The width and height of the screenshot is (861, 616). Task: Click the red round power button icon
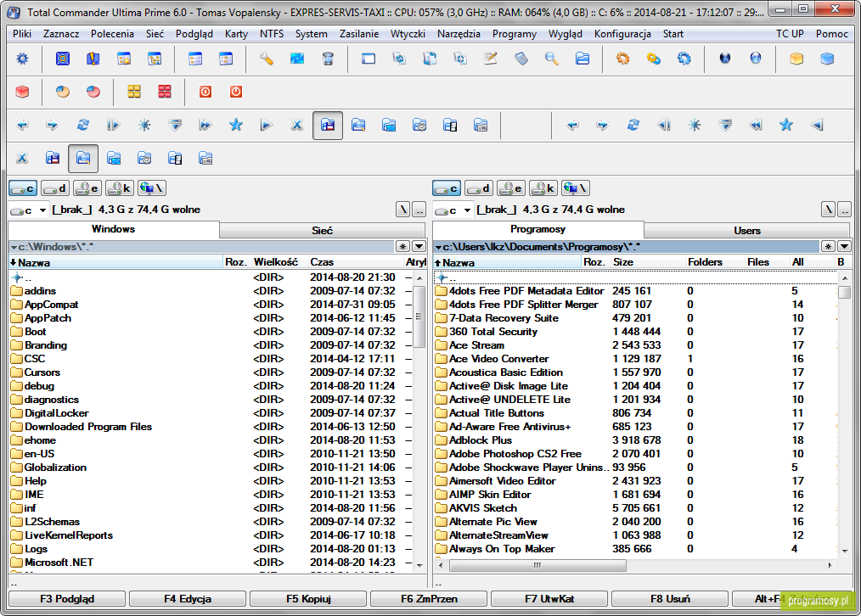point(236,92)
